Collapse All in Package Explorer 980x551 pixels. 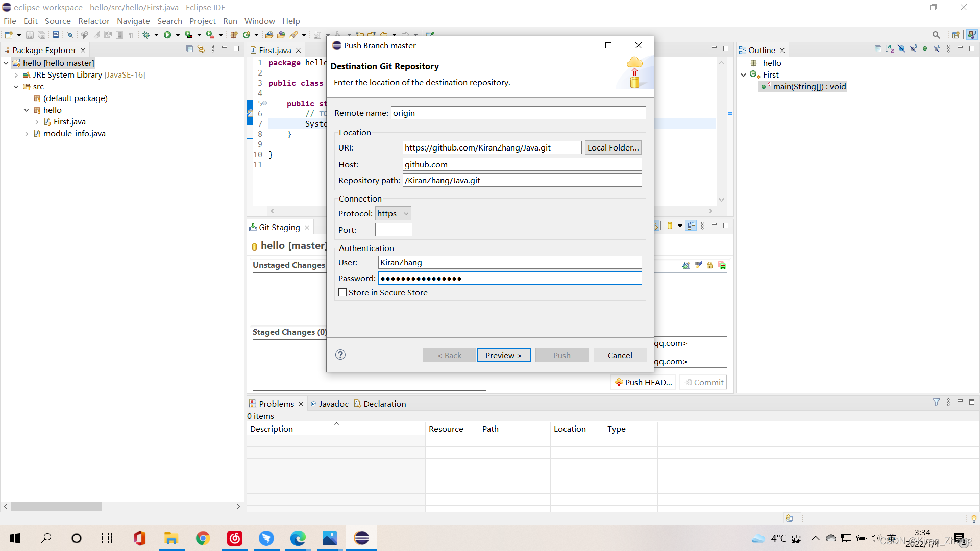(x=189, y=48)
